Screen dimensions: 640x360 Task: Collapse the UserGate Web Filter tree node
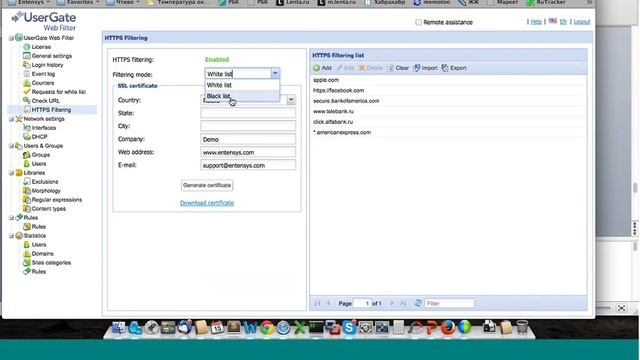click(11, 38)
